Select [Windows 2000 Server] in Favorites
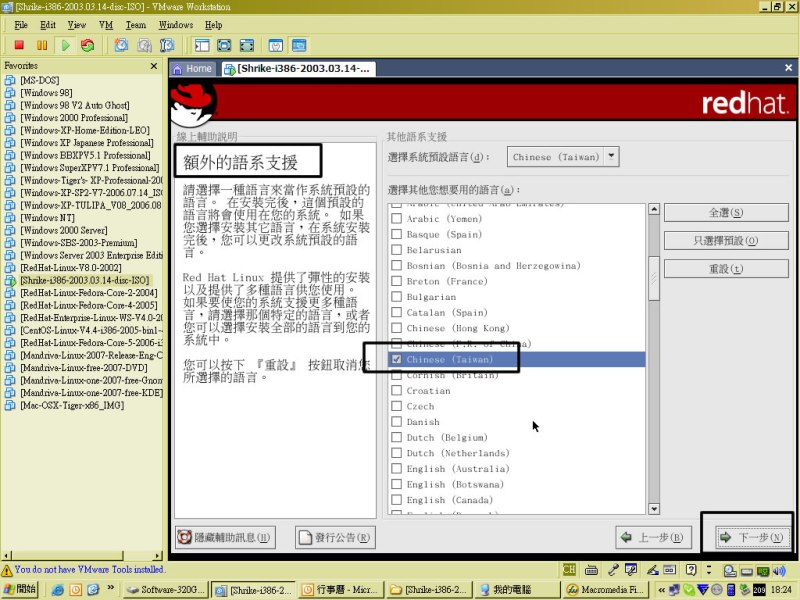Viewport: 800px width, 600px height. coord(64,230)
